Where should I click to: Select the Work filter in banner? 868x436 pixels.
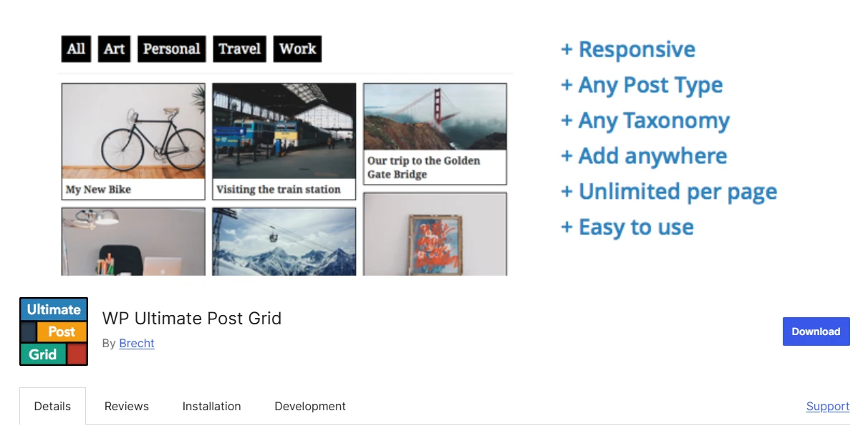tap(297, 49)
